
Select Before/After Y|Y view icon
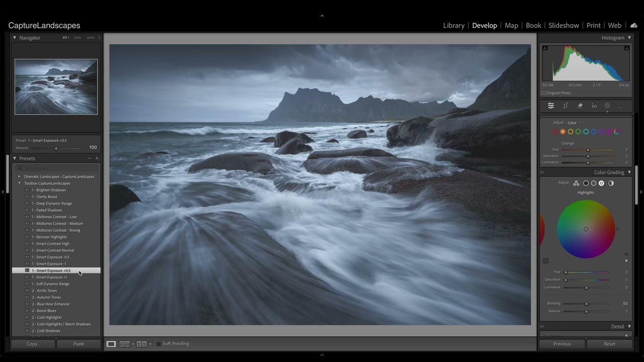tap(142, 344)
